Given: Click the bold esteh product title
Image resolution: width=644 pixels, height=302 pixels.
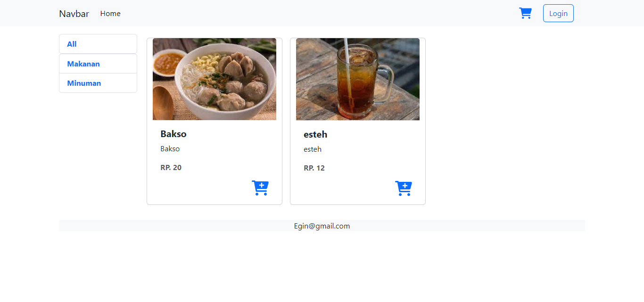Looking at the screenshot, I should (315, 134).
